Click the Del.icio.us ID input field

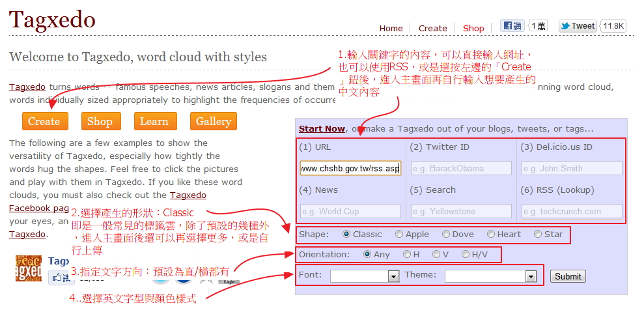click(572, 168)
